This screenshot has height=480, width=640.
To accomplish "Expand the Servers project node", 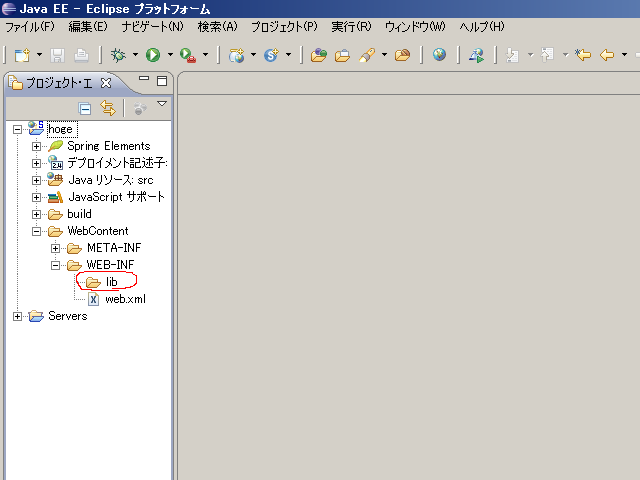I will point(18,316).
